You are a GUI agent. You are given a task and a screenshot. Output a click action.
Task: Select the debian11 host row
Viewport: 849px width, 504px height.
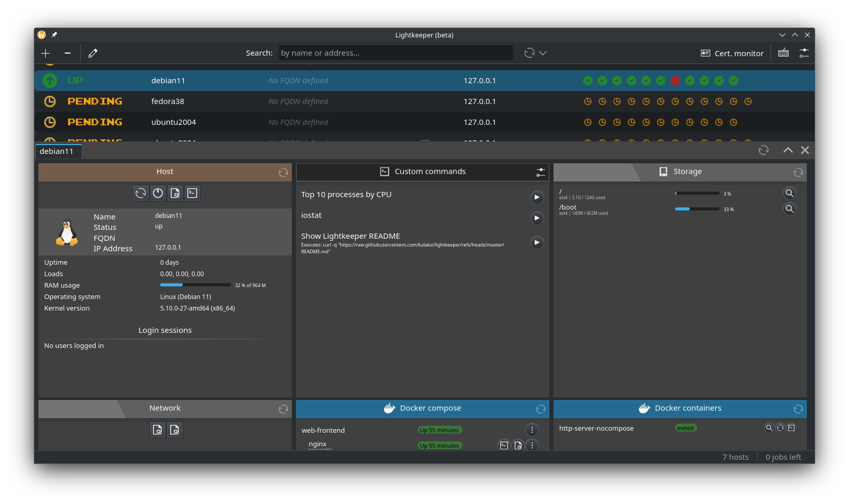[425, 81]
